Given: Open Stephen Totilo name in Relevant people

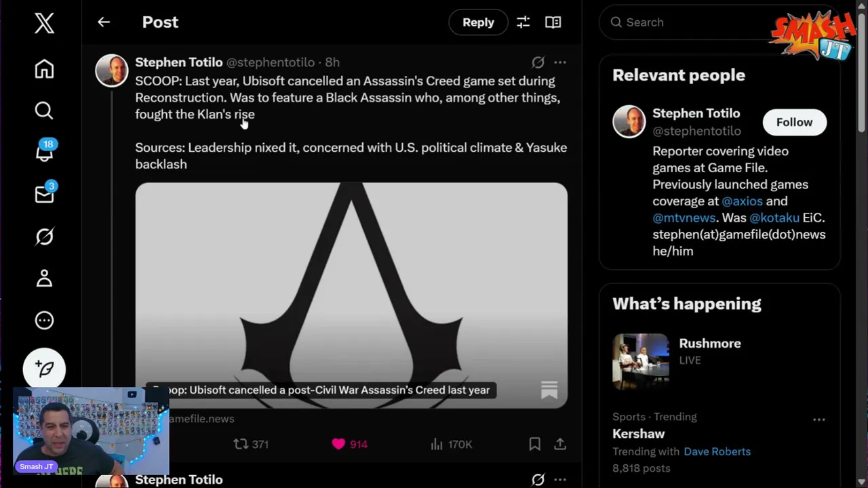Looking at the screenshot, I should click(x=696, y=113).
